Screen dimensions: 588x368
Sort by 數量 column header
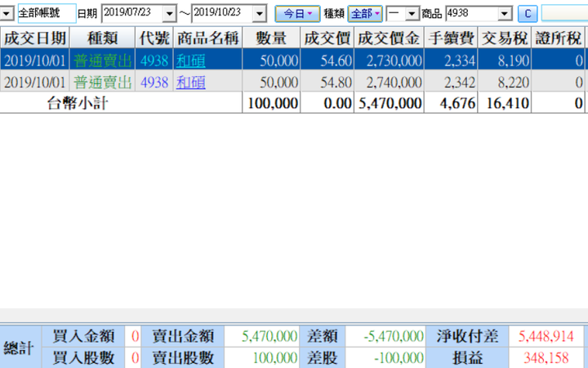[271, 38]
